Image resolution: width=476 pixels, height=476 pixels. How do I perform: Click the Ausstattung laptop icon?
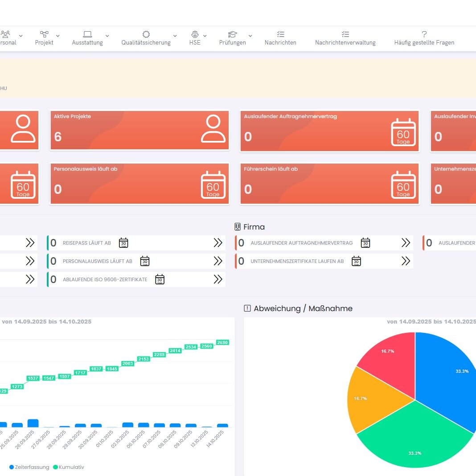click(x=87, y=34)
